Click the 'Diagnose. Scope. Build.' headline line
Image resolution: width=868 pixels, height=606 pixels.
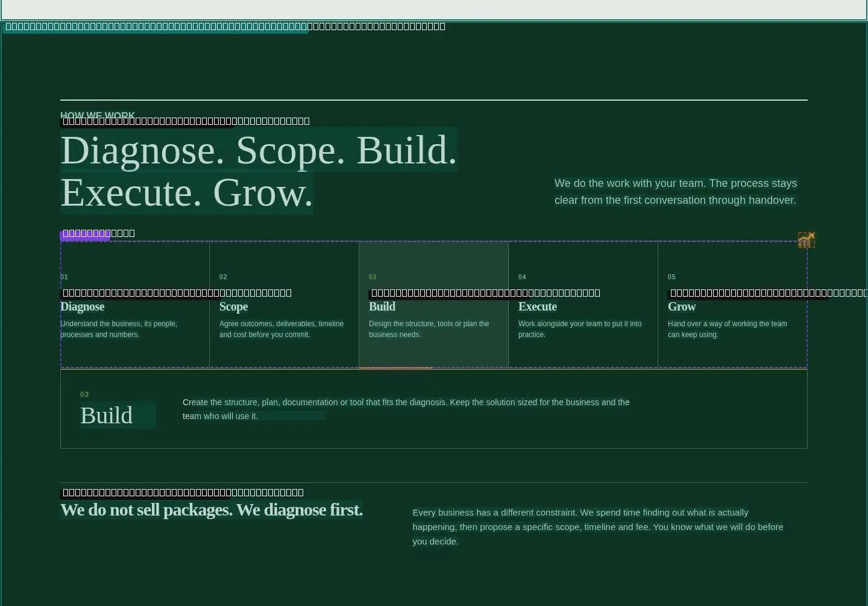[x=259, y=150]
